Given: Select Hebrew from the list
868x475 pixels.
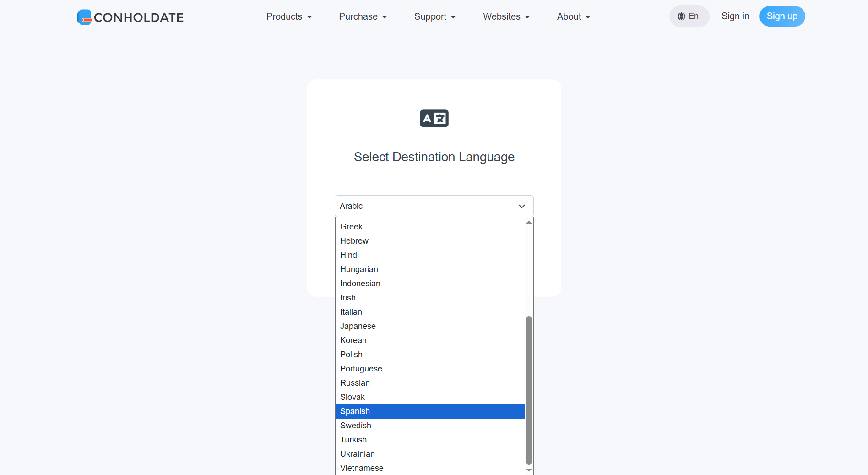Looking at the screenshot, I should (x=430, y=241).
